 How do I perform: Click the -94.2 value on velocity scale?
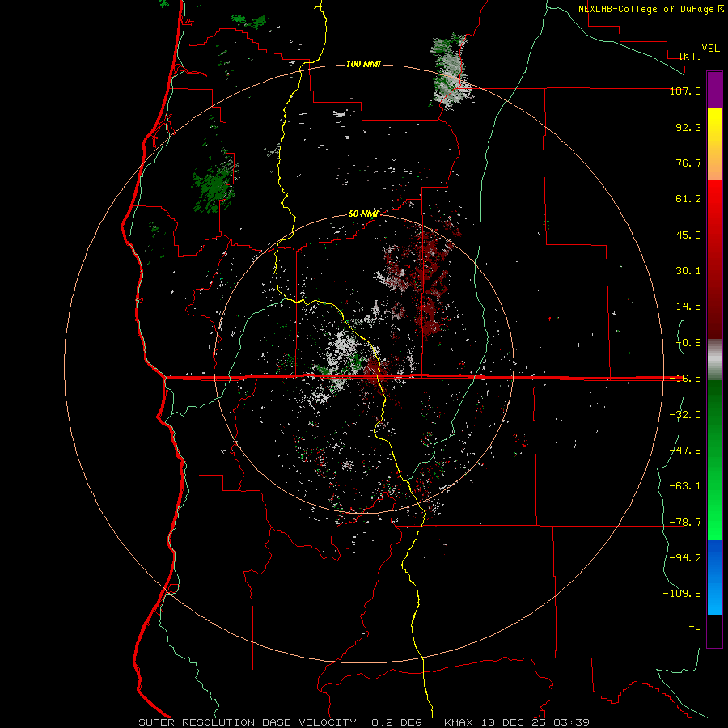pyautogui.click(x=685, y=557)
